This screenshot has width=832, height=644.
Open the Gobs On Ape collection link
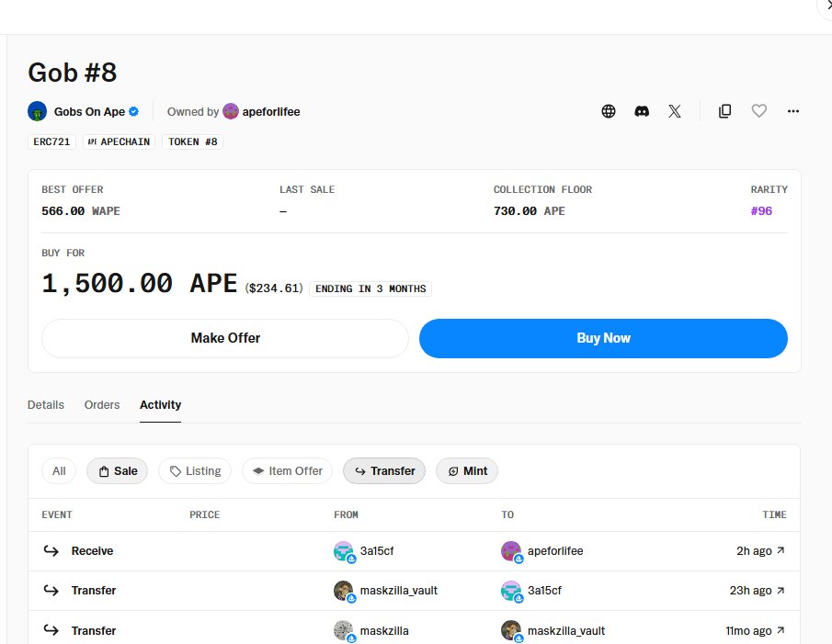pos(89,112)
